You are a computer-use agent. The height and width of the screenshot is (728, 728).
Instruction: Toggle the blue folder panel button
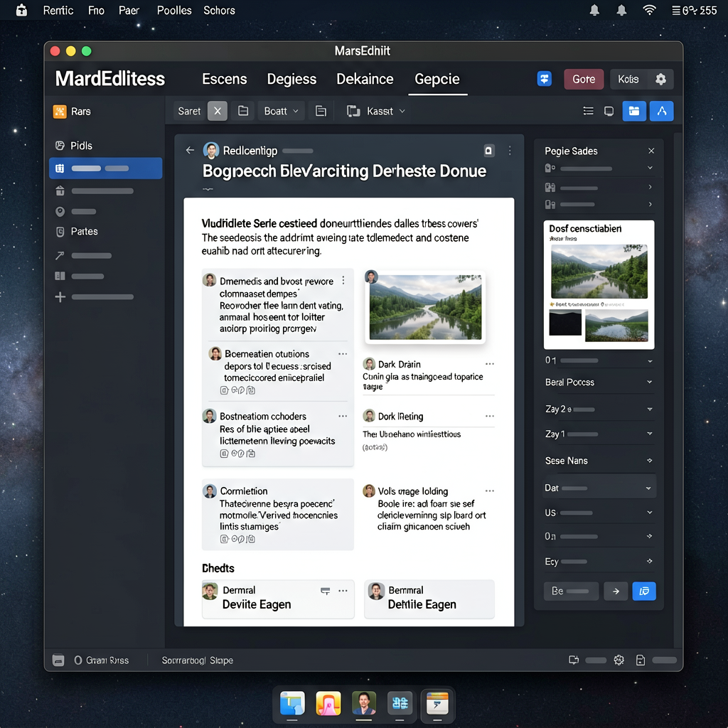(x=634, y=111)
